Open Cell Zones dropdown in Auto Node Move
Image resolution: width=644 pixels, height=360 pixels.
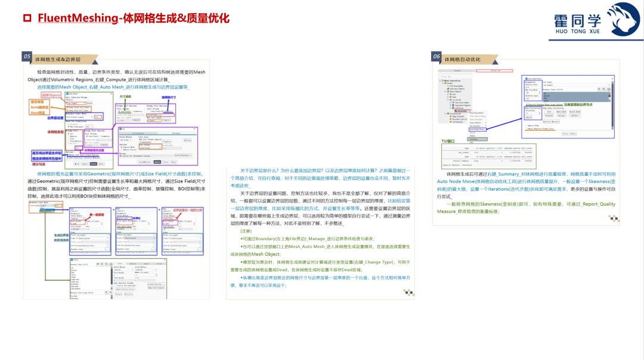[575, 85]
